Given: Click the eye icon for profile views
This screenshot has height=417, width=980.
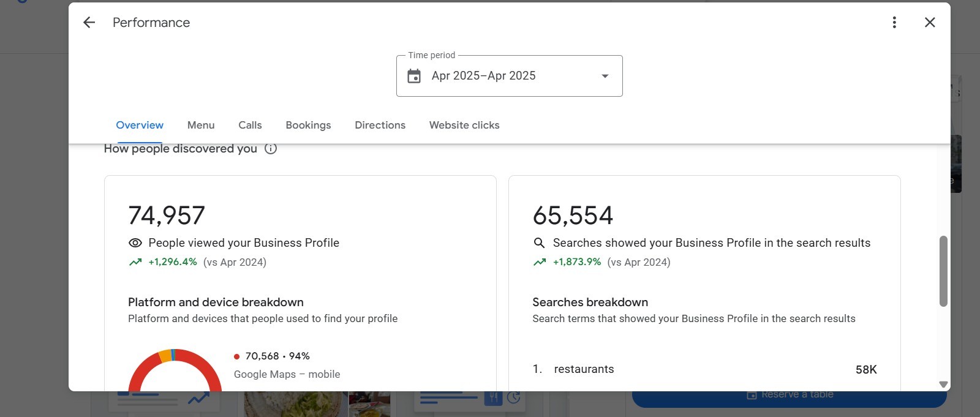Looking at the screenshot, I should pos(135,243).
